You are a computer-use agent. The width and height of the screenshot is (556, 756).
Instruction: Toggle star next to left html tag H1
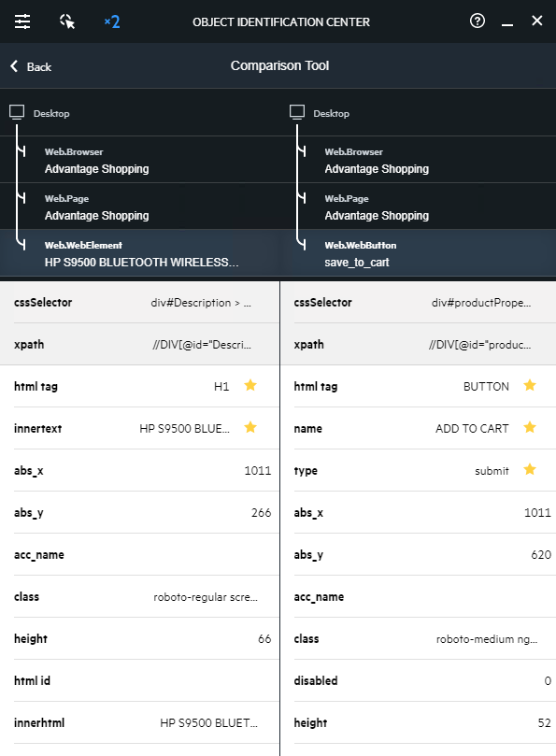(x=250, y=385)
